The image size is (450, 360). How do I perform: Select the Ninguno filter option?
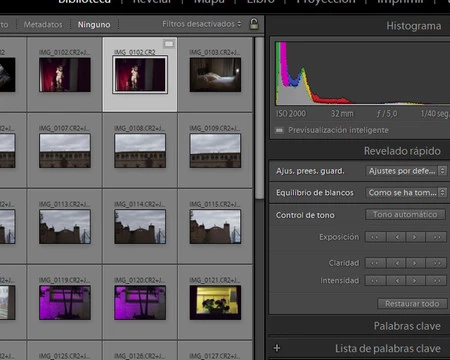tap(94, 25)
